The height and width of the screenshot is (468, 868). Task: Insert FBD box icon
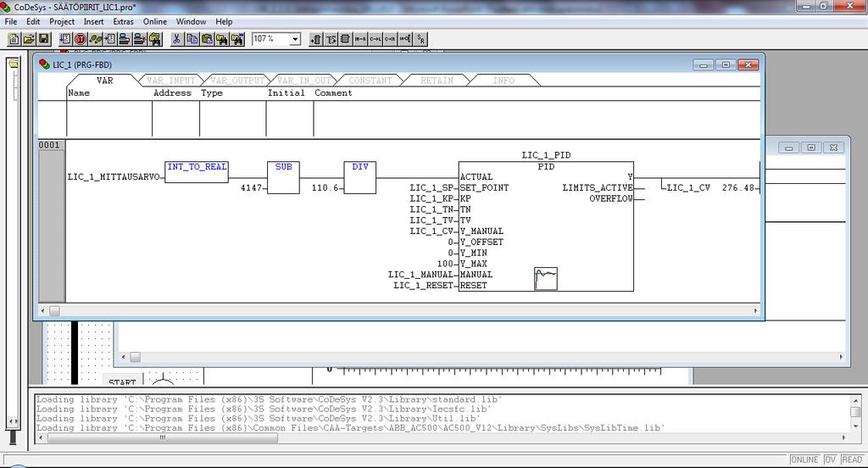(345, 39)
